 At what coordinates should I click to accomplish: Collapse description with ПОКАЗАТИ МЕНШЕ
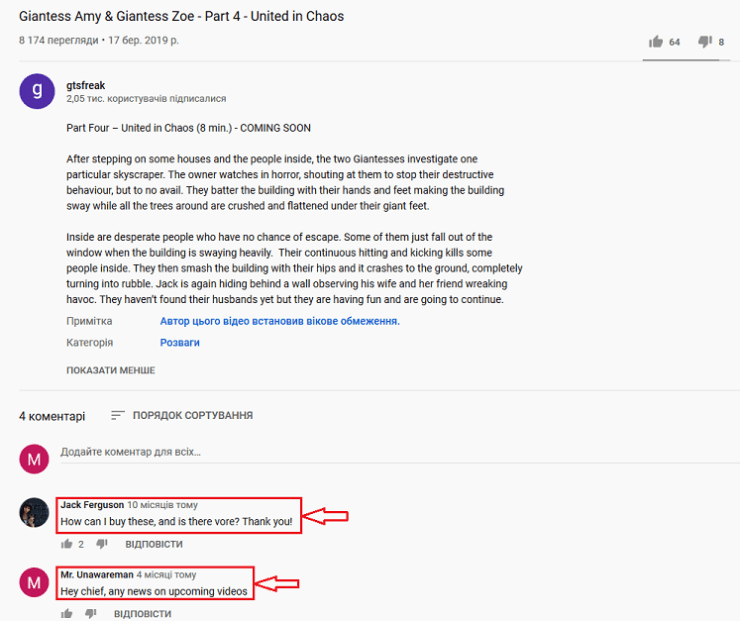click(110, 370)
